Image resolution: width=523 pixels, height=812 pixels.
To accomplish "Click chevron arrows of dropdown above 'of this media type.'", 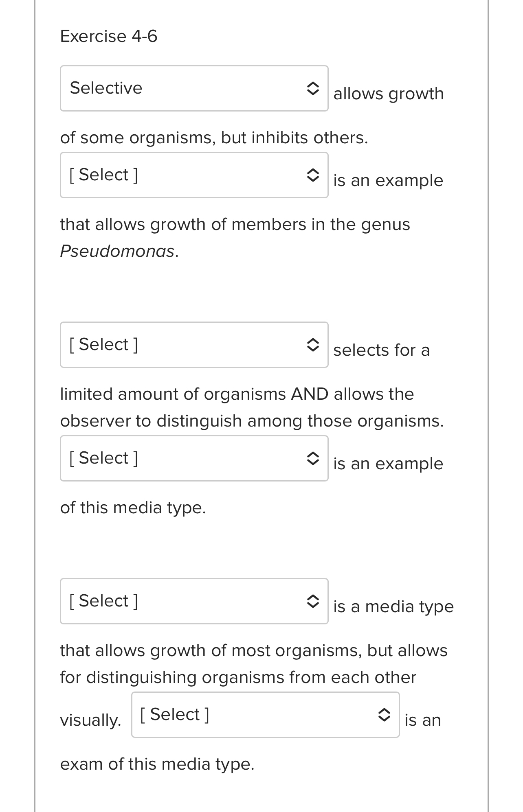I will click(x=312, y=458).
